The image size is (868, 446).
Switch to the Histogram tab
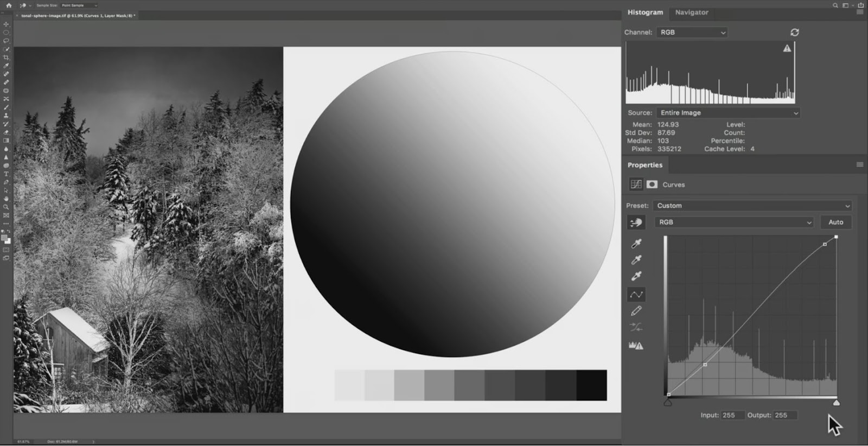pyautogui.click(x=645, y=12)
